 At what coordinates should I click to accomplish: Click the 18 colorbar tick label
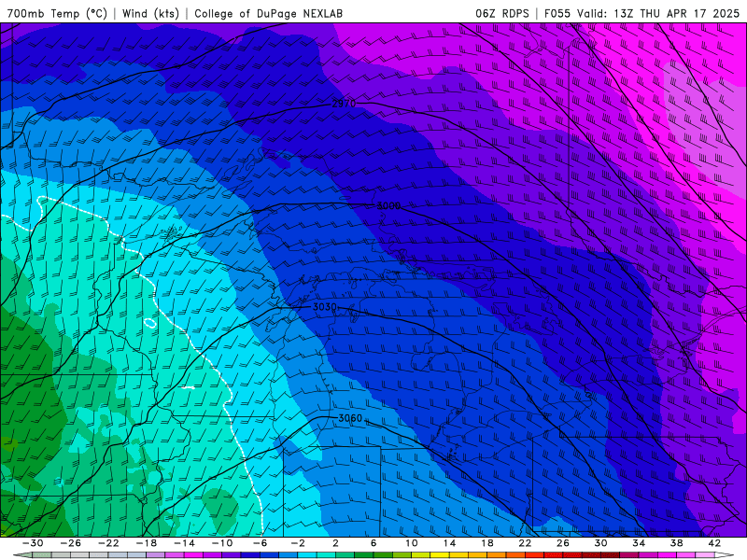[487, 543]
